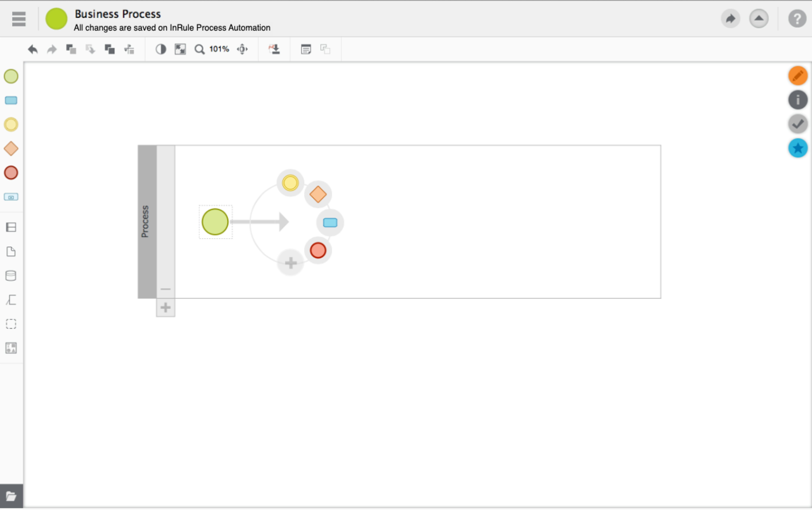
Task: Click the undo arrow in toolbar
Action: pyautogui.click(x=33, y=50)
